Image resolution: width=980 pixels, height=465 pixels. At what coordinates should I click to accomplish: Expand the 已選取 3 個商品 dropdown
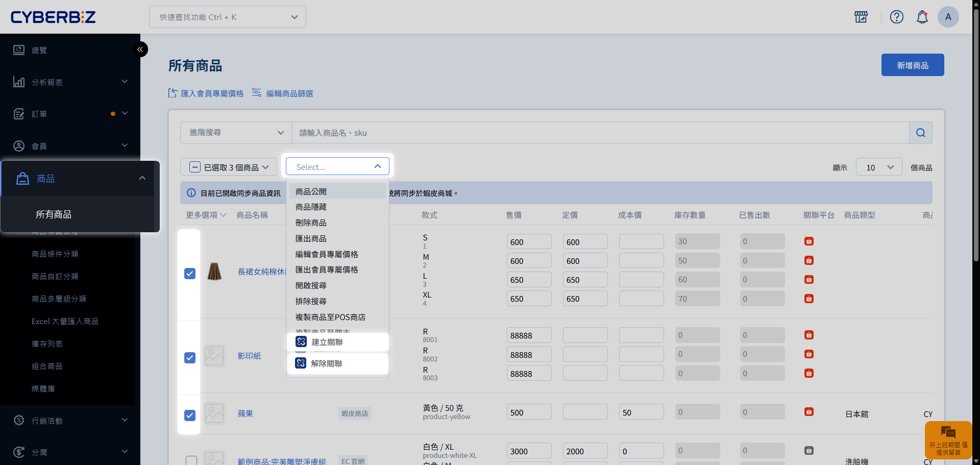(229, 167)
